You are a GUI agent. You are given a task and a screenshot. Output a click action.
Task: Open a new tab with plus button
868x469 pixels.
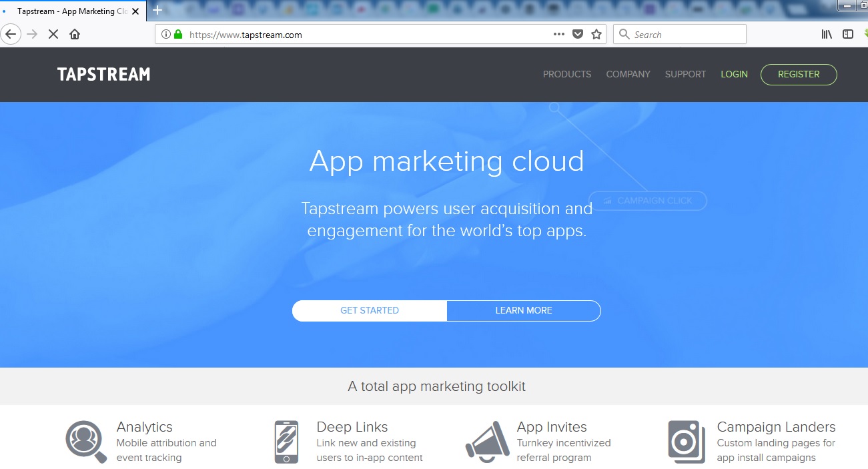coord(157,10)
